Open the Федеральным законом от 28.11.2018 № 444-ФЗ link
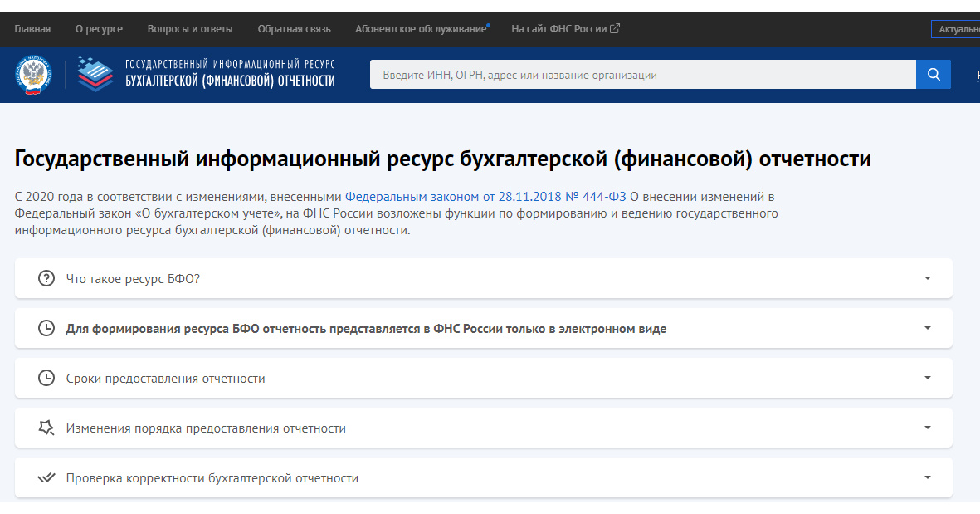This screenshot has height=514, width=980. tap(485, 196)
